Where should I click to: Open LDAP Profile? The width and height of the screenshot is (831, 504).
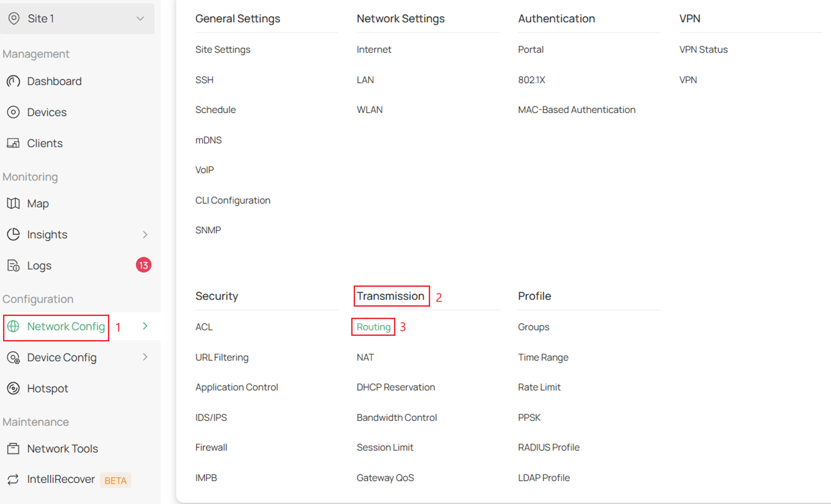[x=544, y=478]
